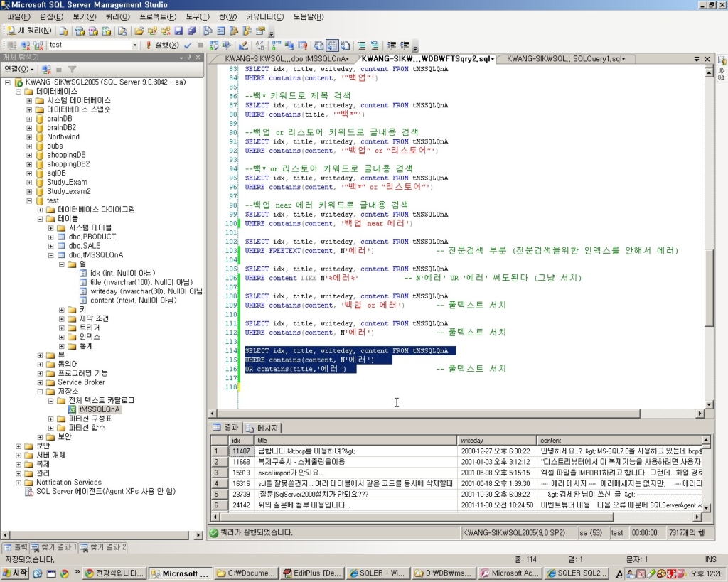Viewport: 728px width, 582px height.
Task: Open the 출력 bottom panel tab
Action: pyautogui.click(x=16, y=547)
